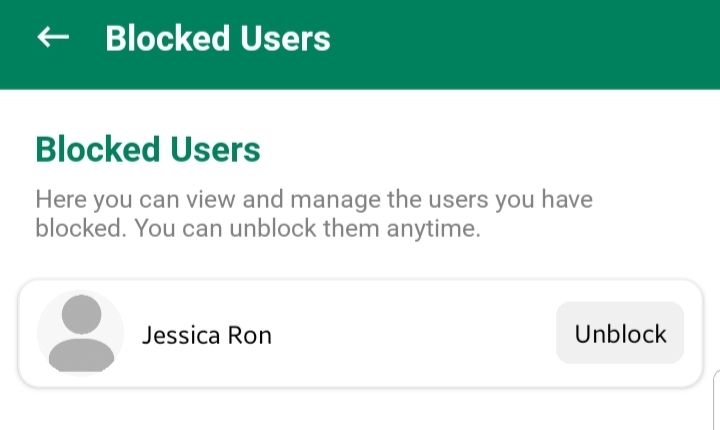Unblock Jessica Ron
The height and width of the screenshot is (430, 720).
point(620,333)
